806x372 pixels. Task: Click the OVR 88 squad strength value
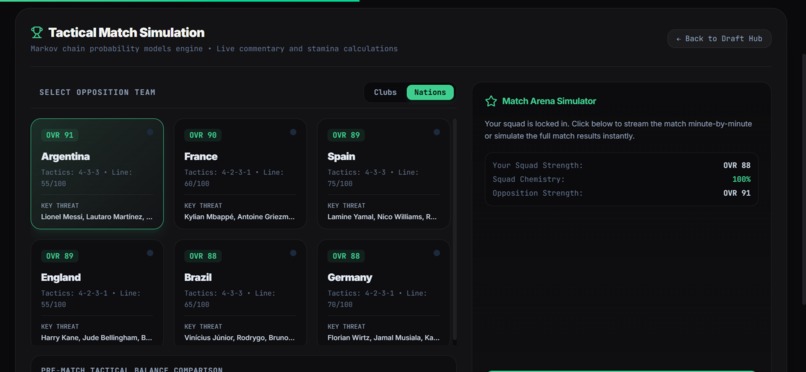[x=737, y=165]
